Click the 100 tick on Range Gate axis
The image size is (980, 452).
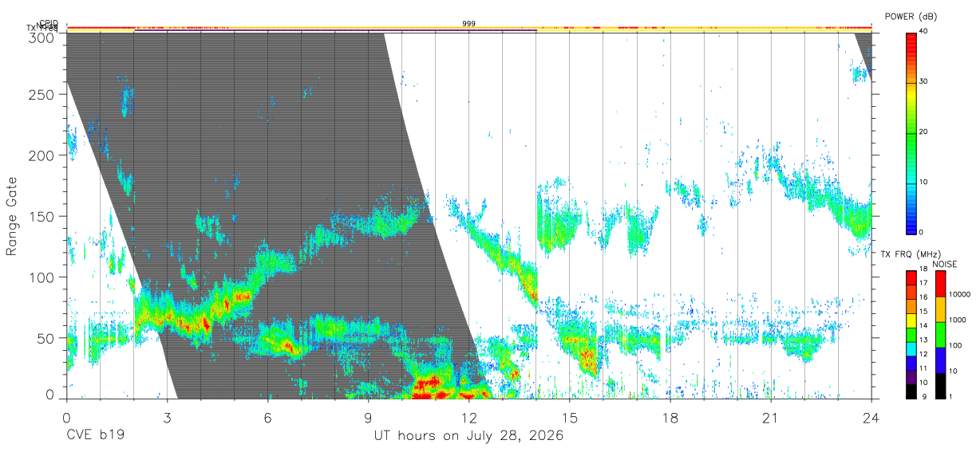click(41, 277)
